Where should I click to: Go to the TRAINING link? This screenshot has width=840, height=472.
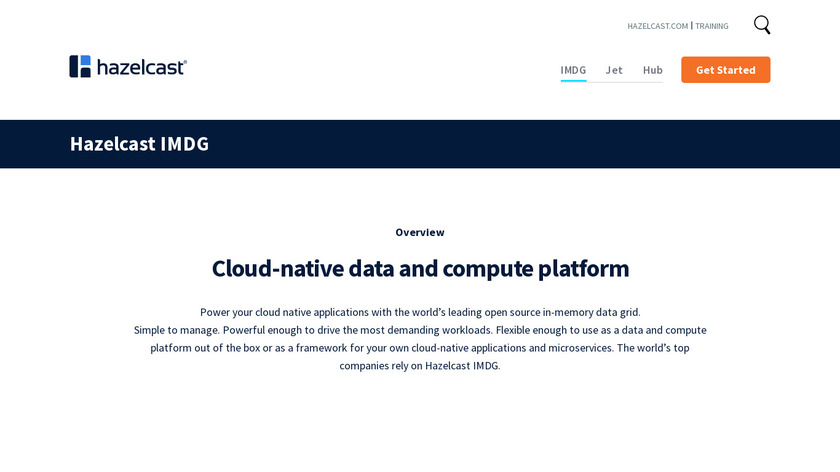[x=711, y=26]
